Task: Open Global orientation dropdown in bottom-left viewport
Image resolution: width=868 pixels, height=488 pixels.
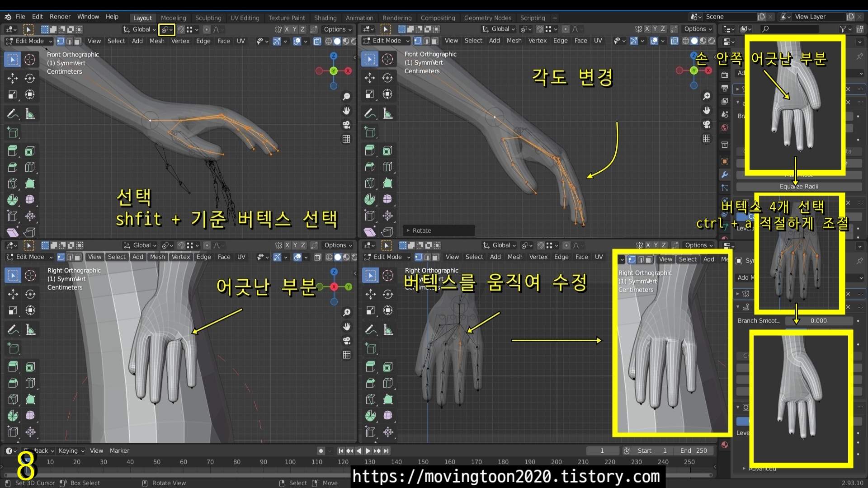Action: click(140, 245)
